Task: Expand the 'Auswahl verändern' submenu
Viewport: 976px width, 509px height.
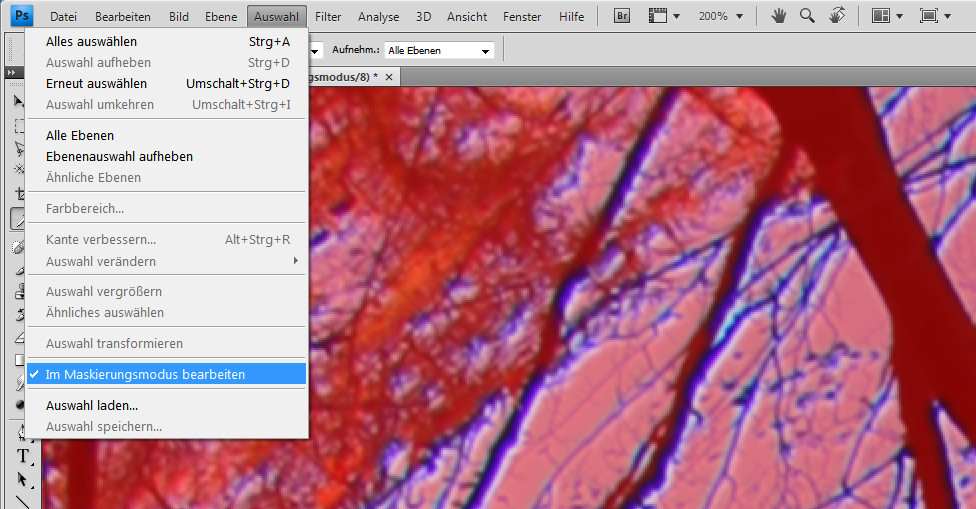Action: click(166, 261)
